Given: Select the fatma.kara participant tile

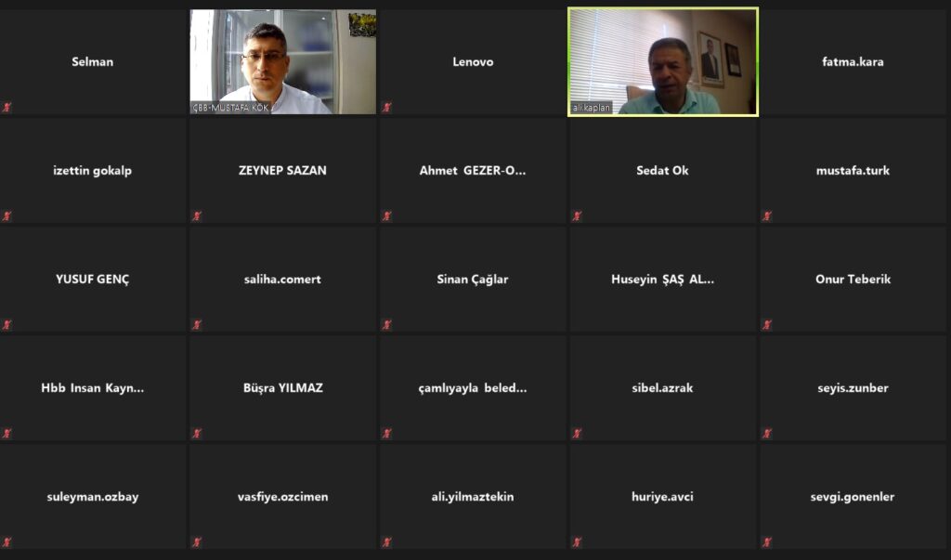Looking at the screenshot, I should click(853, 61).
